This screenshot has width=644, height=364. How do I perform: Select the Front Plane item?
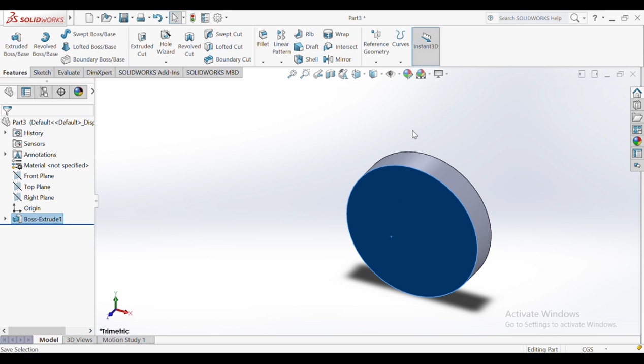34,176
